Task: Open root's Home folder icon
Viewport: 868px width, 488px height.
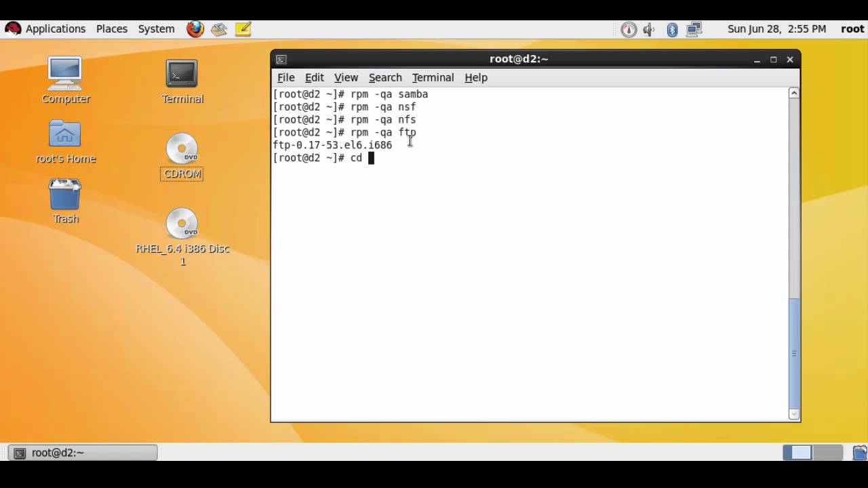Action: point(65,142)
